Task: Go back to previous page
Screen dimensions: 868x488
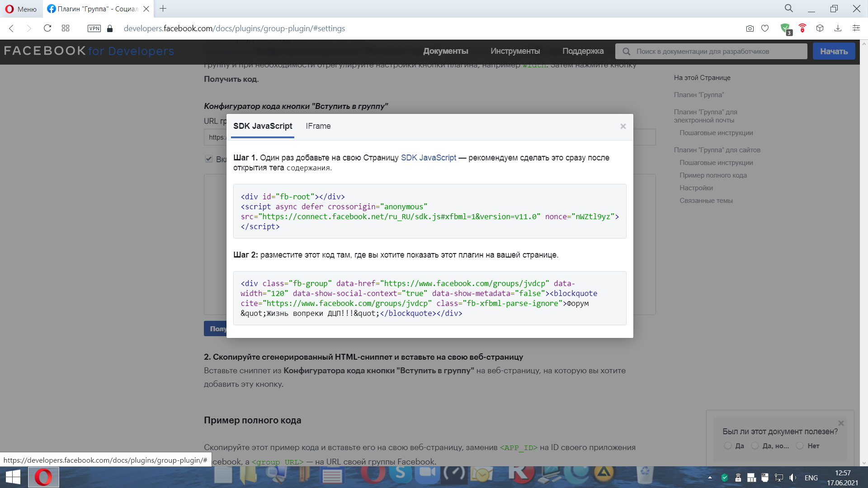Action: tap(12, 28)
